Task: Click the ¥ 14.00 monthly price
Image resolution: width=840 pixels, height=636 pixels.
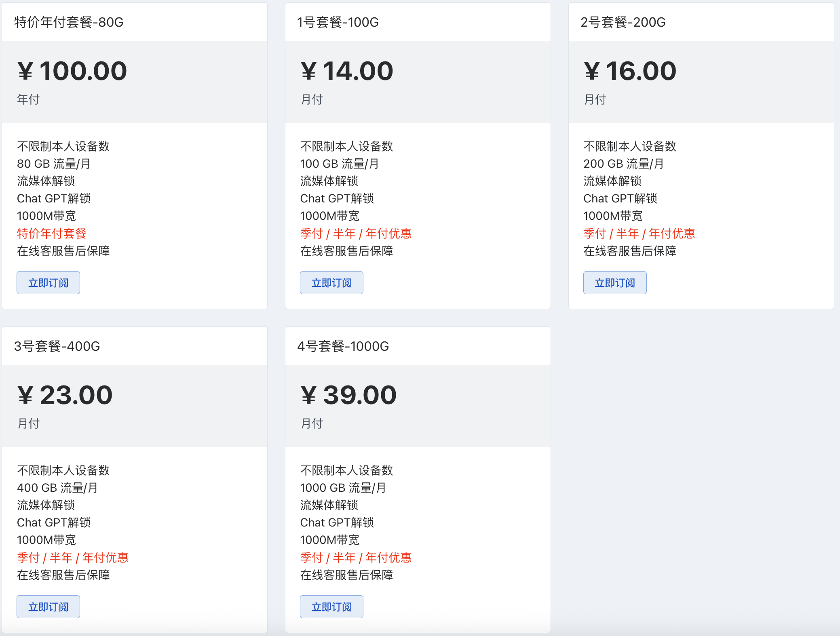Action: (x=347, y=71)
